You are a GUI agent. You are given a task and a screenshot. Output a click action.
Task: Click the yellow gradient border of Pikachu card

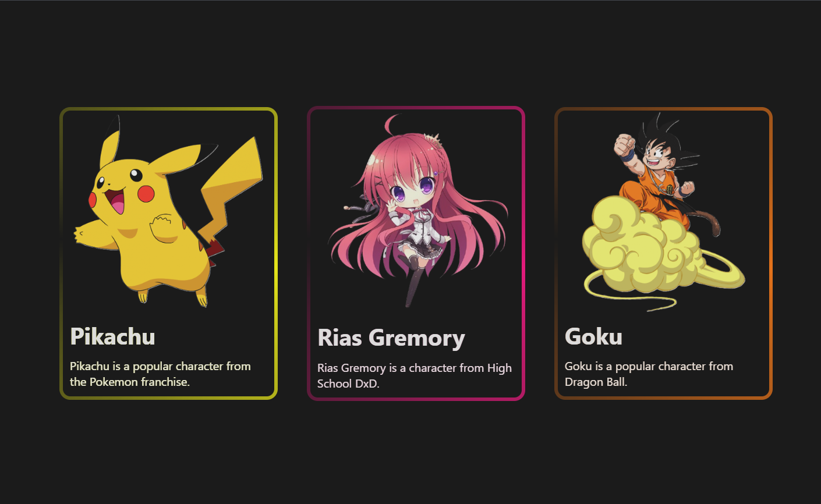pyautogui.click(x=275, y=253)
